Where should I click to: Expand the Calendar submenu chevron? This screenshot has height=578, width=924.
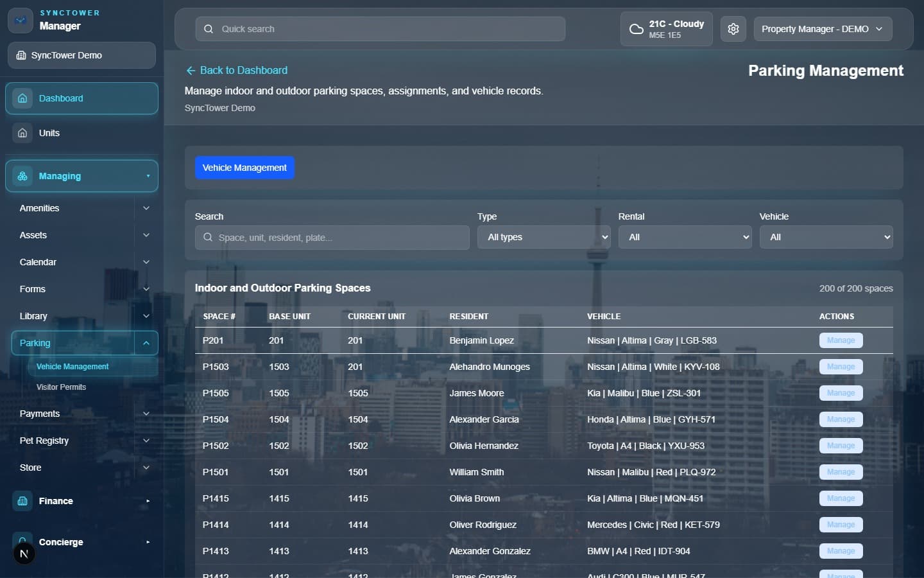(146, 262)
